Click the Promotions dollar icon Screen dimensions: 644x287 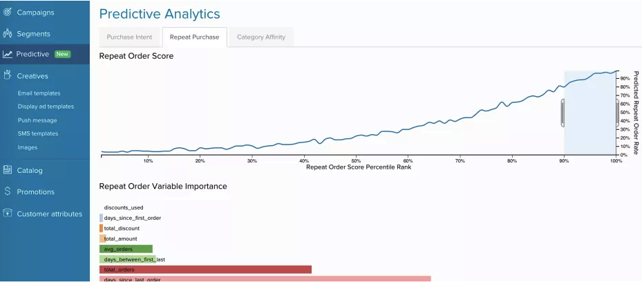pos(8,192)
